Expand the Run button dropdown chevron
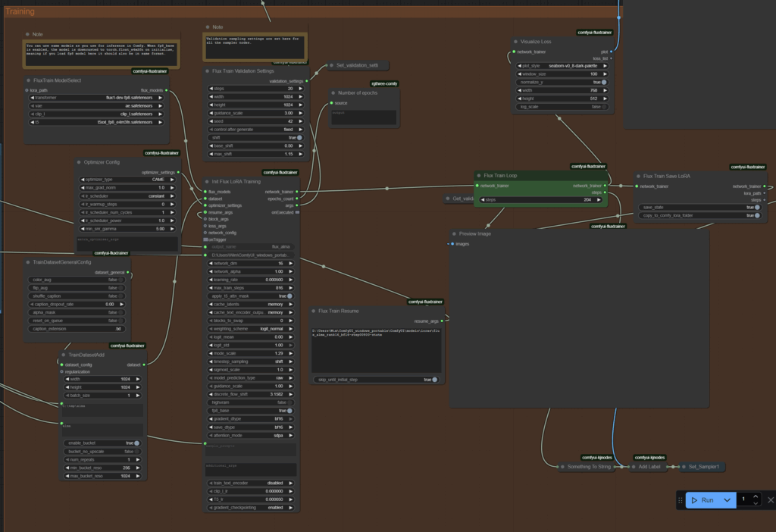The image size is (776, 532). [727, 500]
